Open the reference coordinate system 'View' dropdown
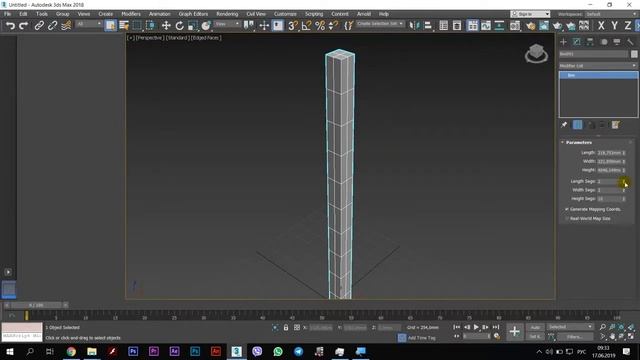Image resolution: width=640 pixels, height=360 pixels. pyautogui.click(x=227, y=24)
